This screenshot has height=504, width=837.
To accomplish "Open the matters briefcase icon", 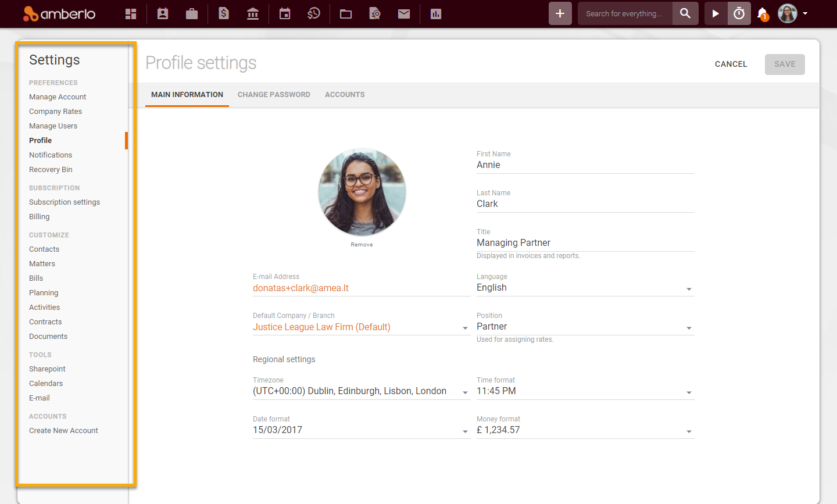I will click(x=192, y=13).
